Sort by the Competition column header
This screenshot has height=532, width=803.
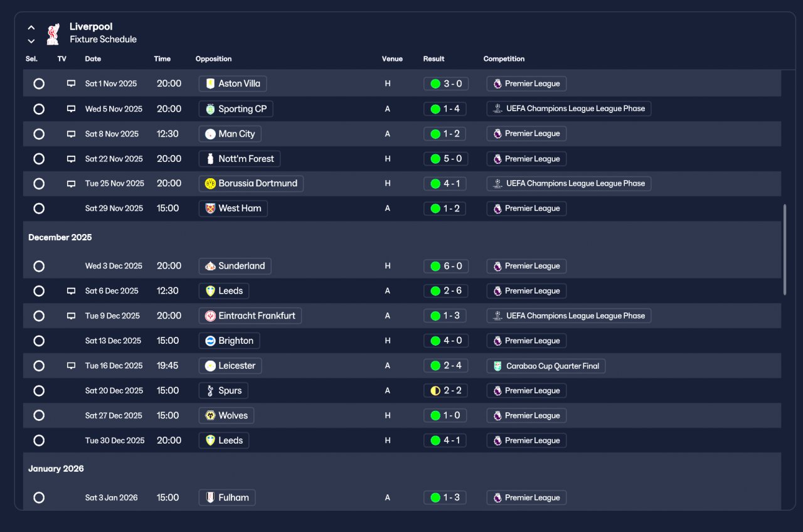coord(504,59)
